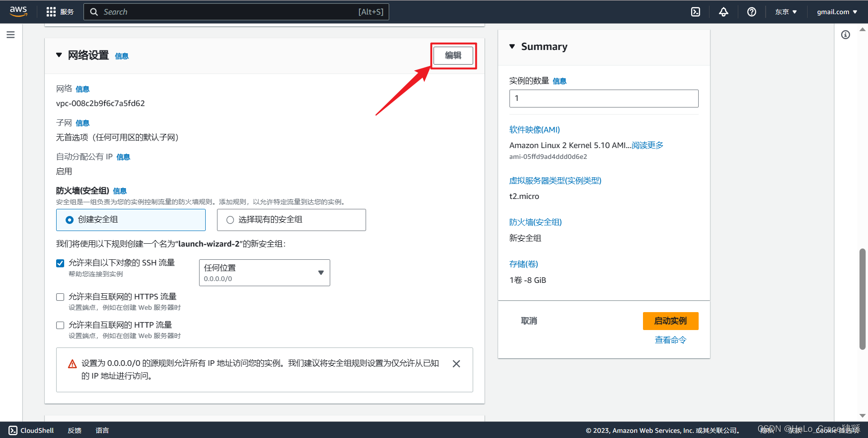
Task: Open the 任何位置 SSH source dropdown
Action: (265, 273)
